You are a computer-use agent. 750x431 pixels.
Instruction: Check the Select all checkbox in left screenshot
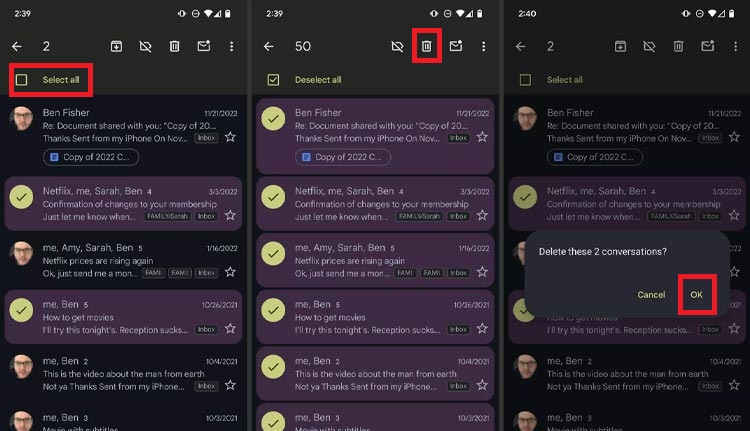[x=22, y=80]
